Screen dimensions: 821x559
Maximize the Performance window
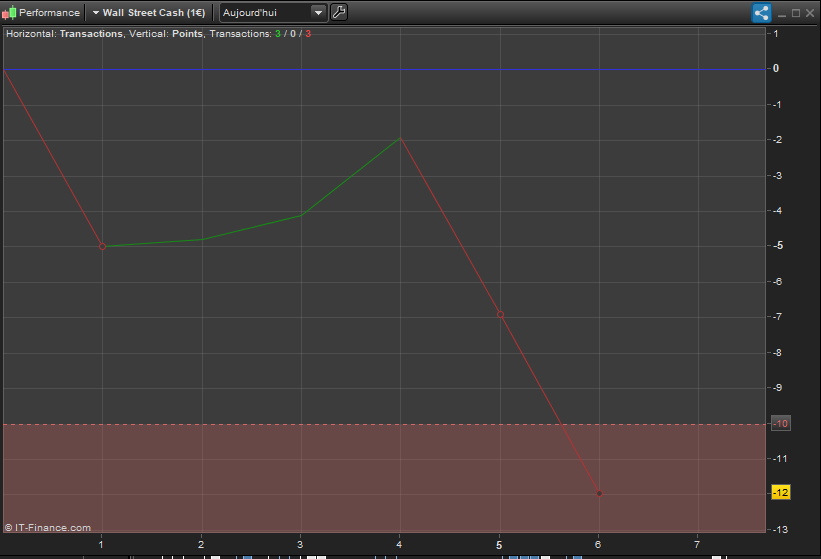[x=796, y=13]
